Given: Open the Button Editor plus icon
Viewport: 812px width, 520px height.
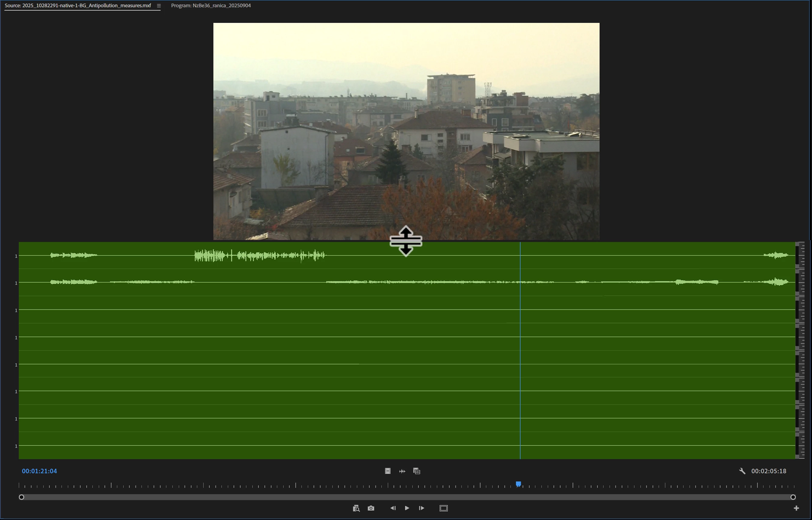Looking at the screenshot, I should pyautogui.click(x=796, y=508).
